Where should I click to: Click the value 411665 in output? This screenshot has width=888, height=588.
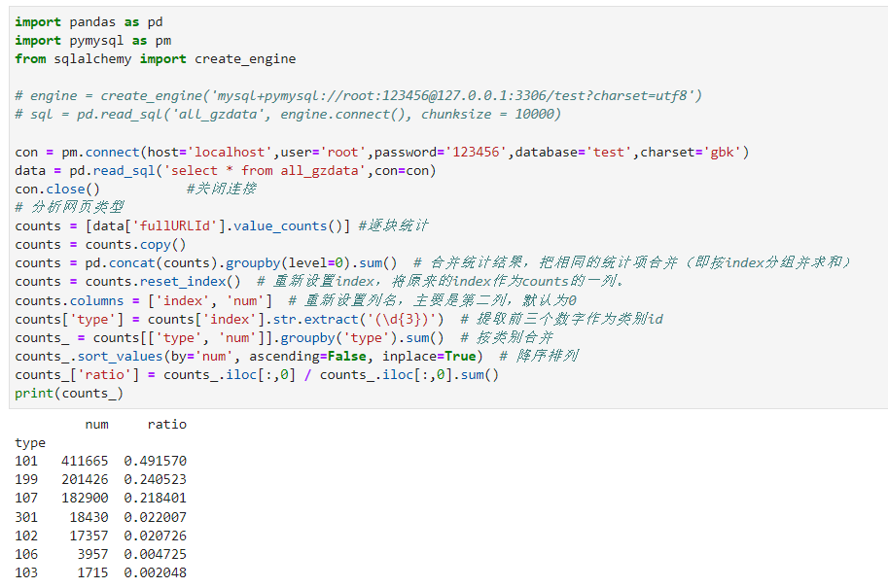click(85, 462)
